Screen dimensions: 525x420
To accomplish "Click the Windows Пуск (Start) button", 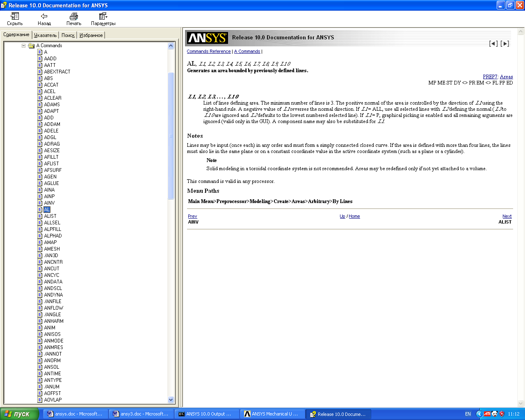I will (x=19, y=414).
